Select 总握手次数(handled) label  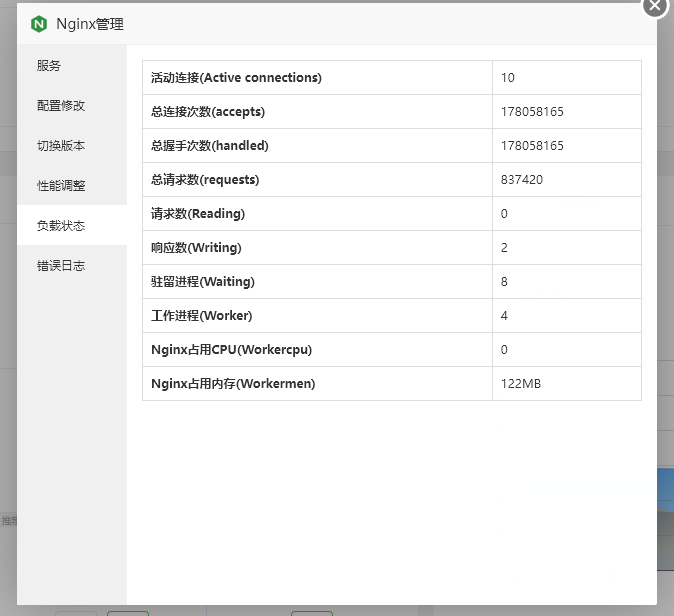point(209,146)
